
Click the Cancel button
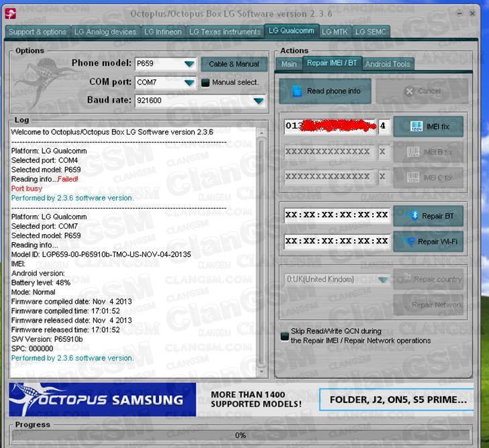422,91
